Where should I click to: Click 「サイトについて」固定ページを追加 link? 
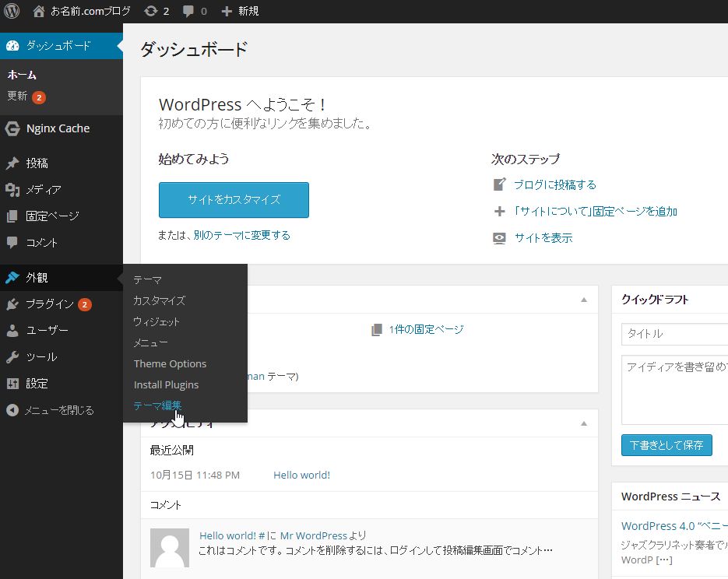[x=595, y=212]
